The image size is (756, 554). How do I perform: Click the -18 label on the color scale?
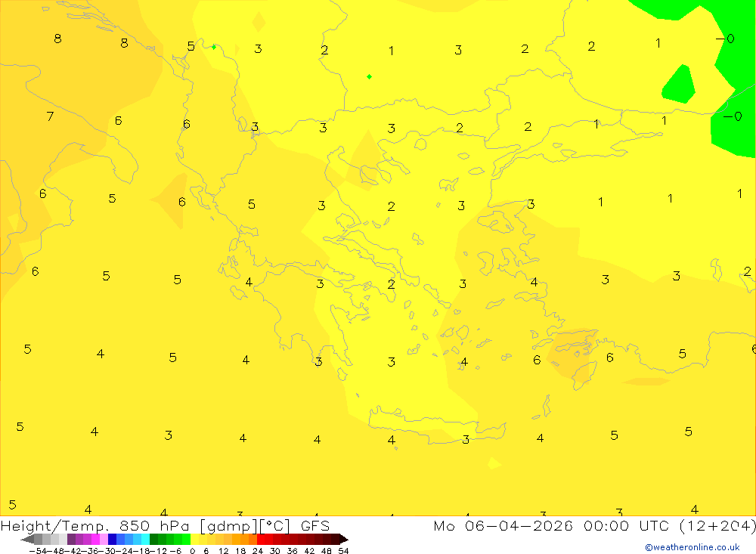click(142, 551)
